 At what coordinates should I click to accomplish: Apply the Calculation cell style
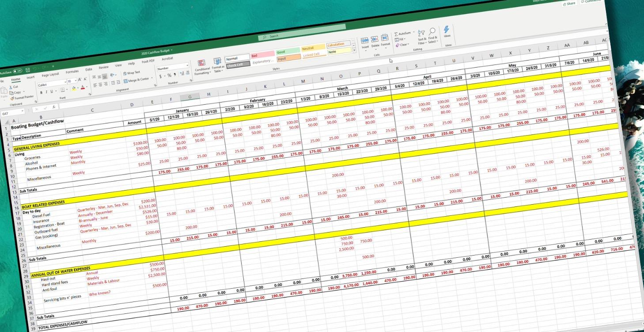[x=339, y=44]
